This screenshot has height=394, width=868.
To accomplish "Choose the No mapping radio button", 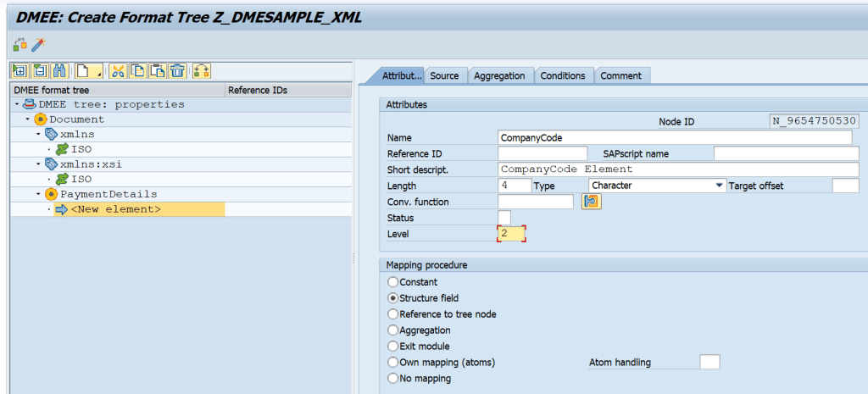I will [393, 379].
